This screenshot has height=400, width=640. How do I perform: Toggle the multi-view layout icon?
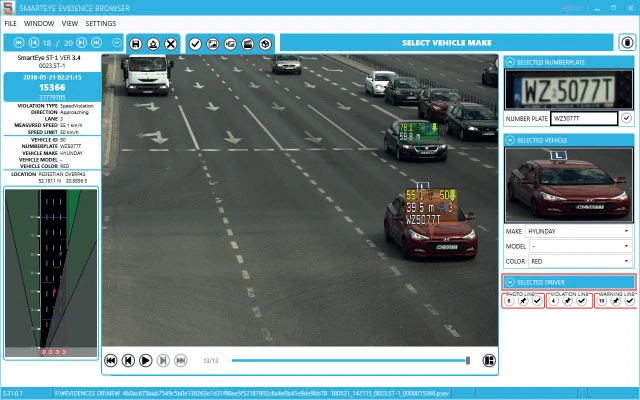[489, 360]
